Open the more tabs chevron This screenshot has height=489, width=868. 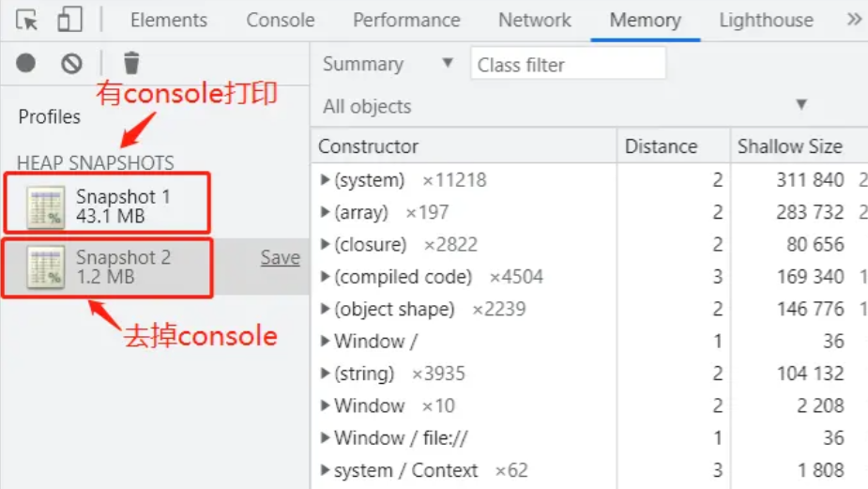[854, 20]
